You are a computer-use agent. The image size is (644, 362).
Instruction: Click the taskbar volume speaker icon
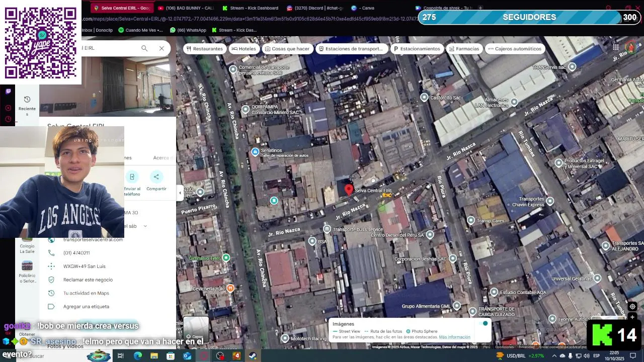586,356
